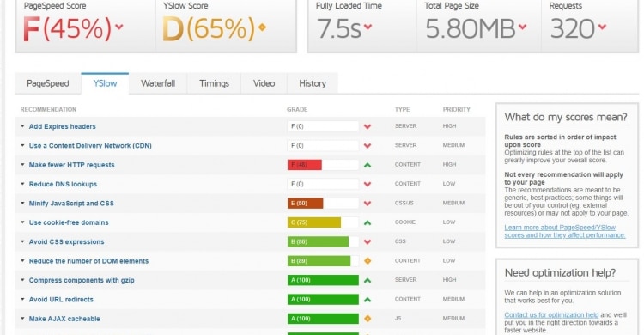Open the Waterfall tab

click(x=158, y=83)
